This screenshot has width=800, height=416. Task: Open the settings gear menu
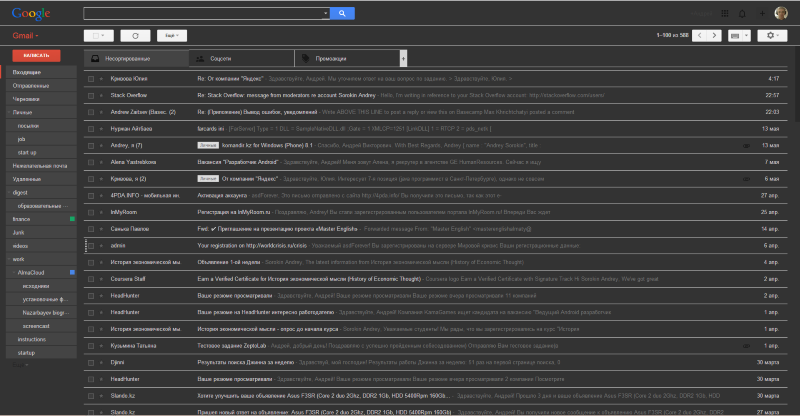click(772, 35)
